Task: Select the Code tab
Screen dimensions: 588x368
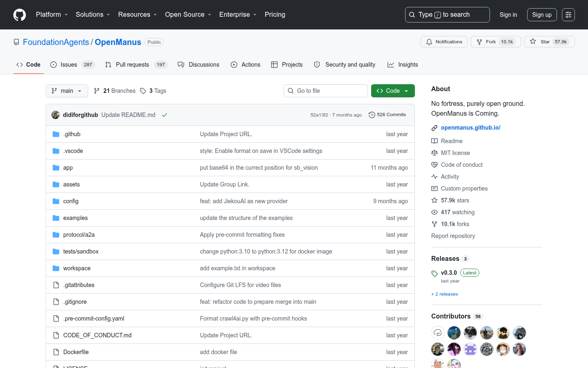Action: point(28,65)
